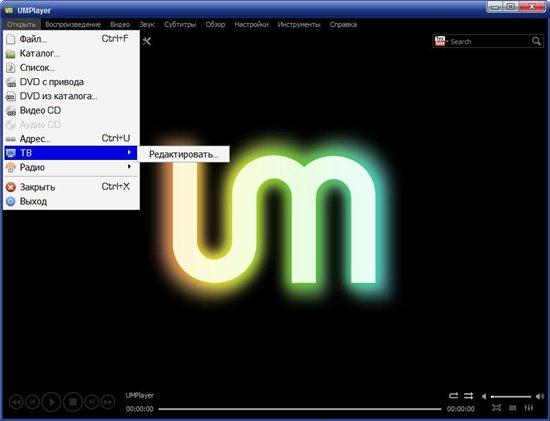550x421 pixels.
Task: Click the max-volume speaker icon
Action: pyautogui.click(x=539, y=396)
